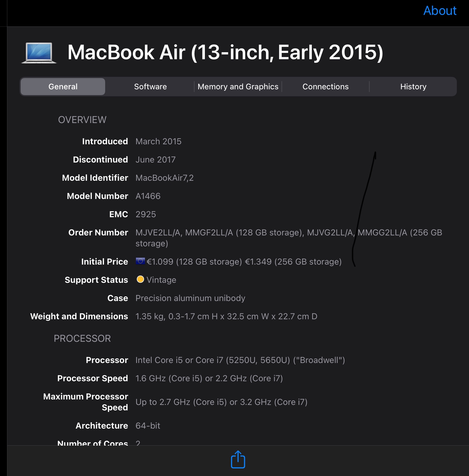This screenshot has height=476, width=469.
Task: Select the Case value Precision aluminum unibody
Action: (x=190, y=298)
